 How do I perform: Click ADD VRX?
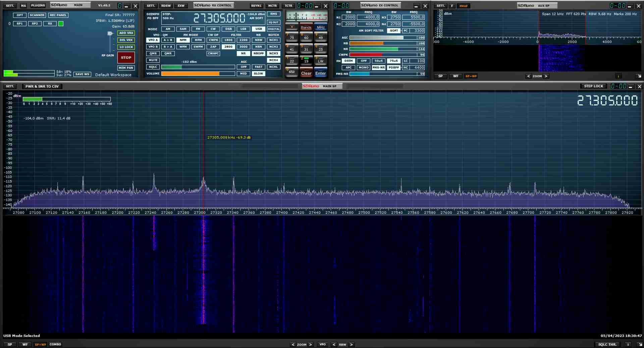[126, 33]
